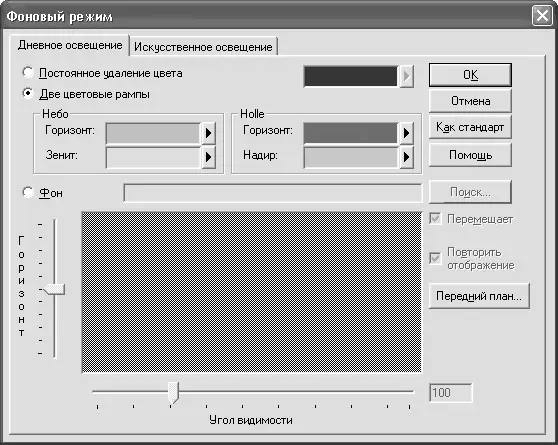Expand Надир color arrow button
Viewport: 558px width, 445px height.
click(406, 157)
